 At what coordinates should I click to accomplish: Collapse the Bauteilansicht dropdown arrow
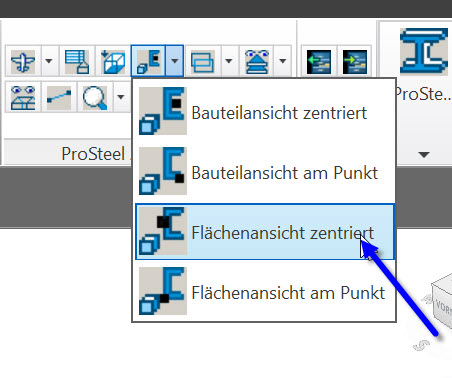[174, 61]
